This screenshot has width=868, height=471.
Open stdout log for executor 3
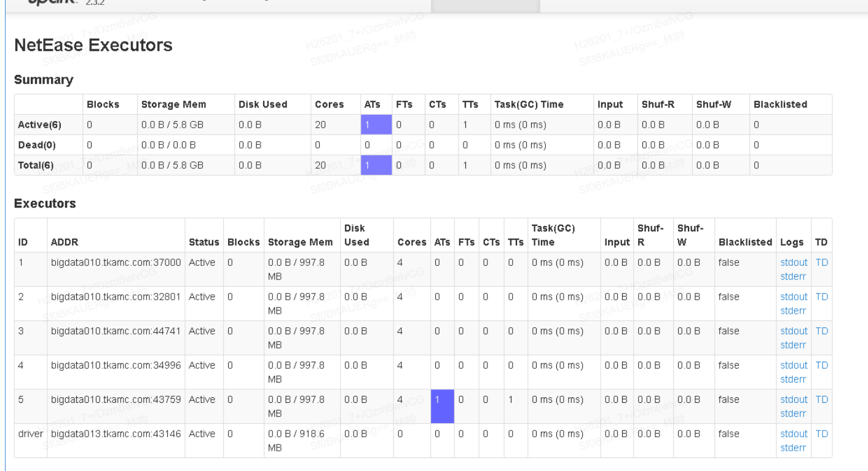click(793, 331)
